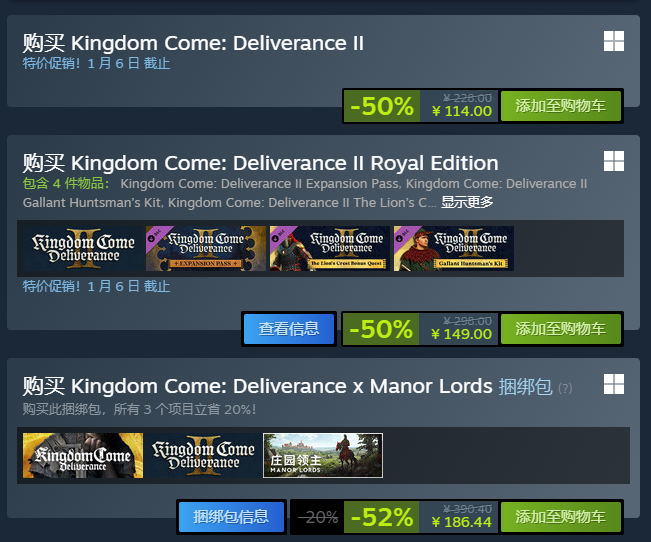The height and width of the screenshot is (542, 651).
Task: Expand the 显示更多 item list
Action: (x=467, y=202)
